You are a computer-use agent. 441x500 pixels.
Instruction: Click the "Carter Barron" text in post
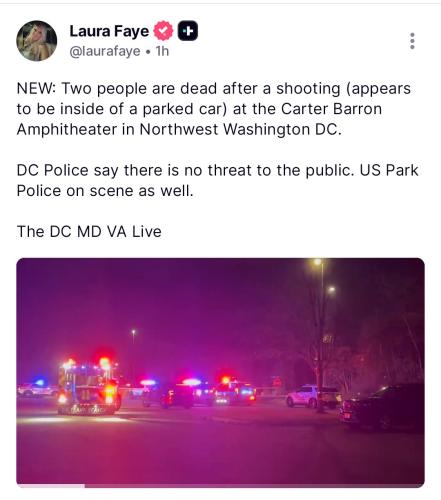pyautogui.click(x=331, y=109)
